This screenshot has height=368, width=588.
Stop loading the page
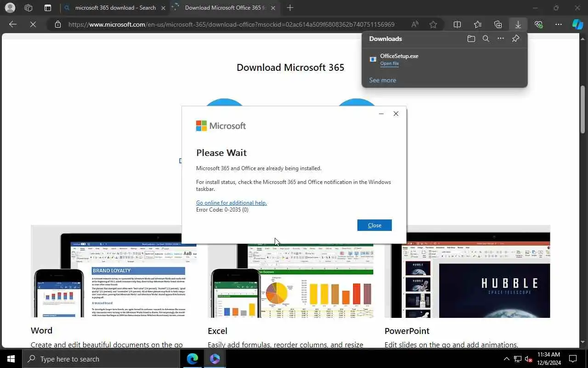click(33, 24)
